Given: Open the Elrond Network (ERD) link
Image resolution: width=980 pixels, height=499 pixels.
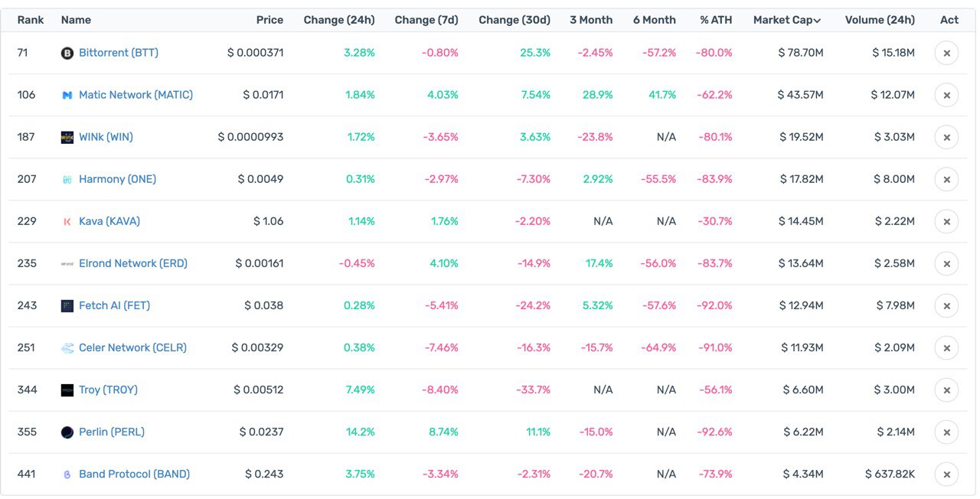Looking at the screenshot, I should point(133,263).
